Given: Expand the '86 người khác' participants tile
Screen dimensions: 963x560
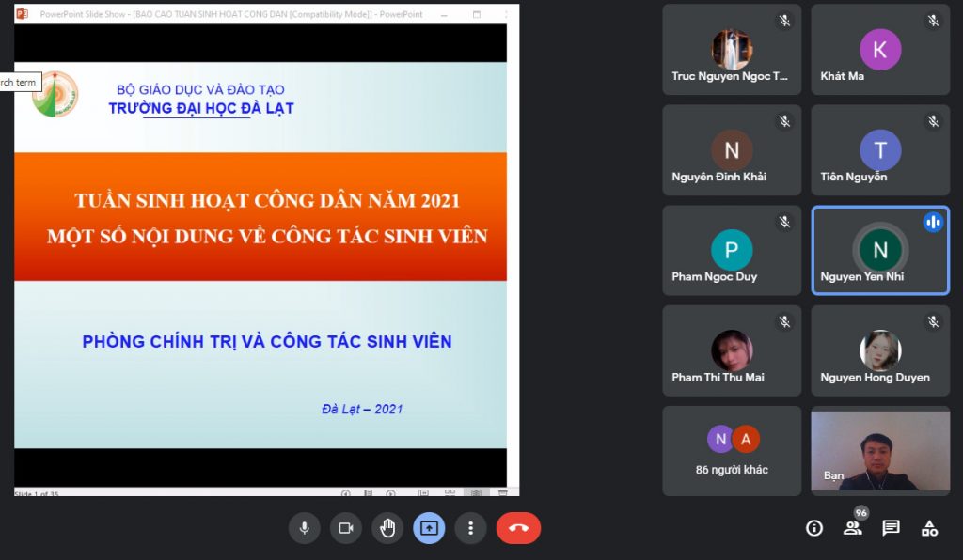Looking at the screenshot, I should point(732,451).
